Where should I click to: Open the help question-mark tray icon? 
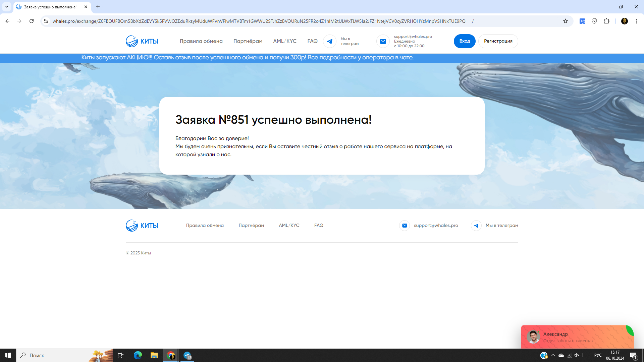pos(544,355)
